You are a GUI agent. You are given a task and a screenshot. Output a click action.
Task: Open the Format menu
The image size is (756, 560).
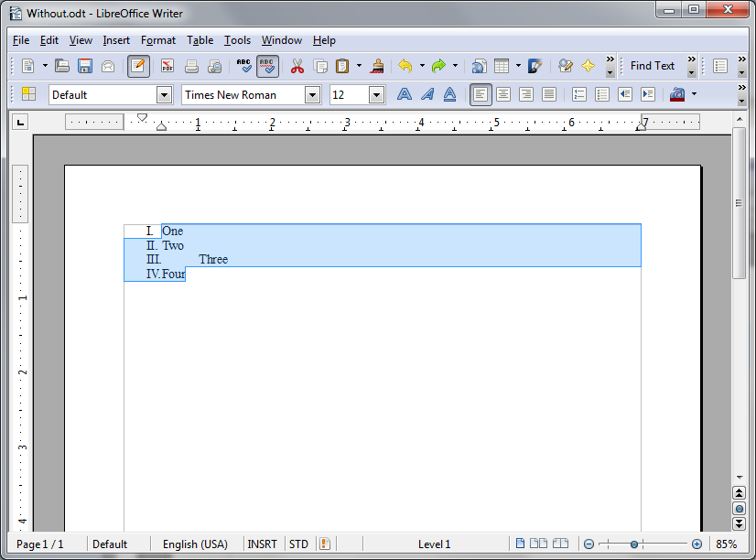157,40
